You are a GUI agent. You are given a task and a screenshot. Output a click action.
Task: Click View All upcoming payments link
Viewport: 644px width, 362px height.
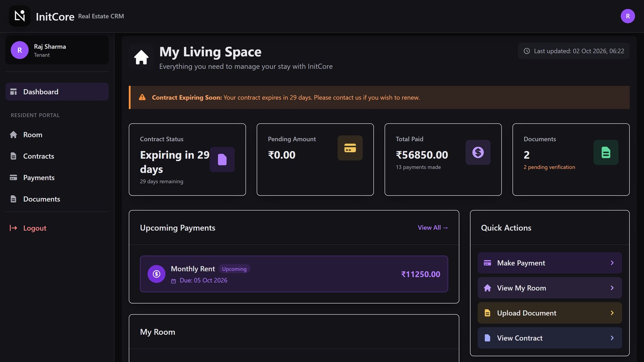[433, 228]
